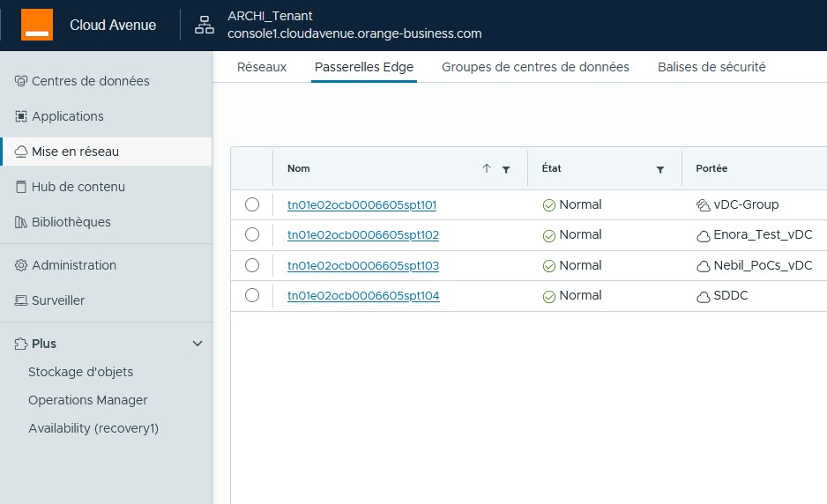Select radio button for tn01e02ocb0006605spt103
827x504 pixels.
(252, 265)
